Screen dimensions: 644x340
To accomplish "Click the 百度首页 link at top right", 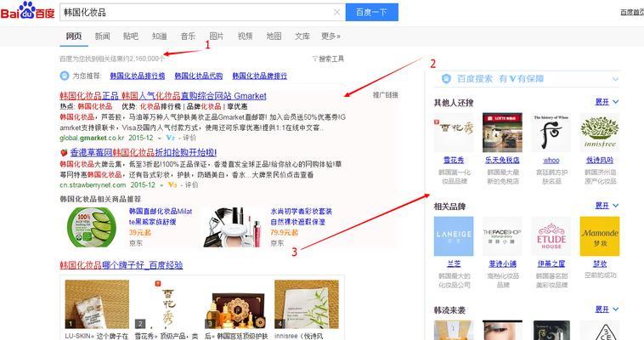I will tap(631, 13).
